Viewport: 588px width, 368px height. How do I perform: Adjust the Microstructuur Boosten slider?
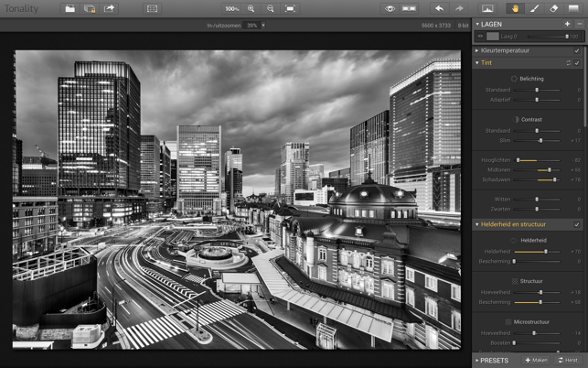(x=537, y=343)
